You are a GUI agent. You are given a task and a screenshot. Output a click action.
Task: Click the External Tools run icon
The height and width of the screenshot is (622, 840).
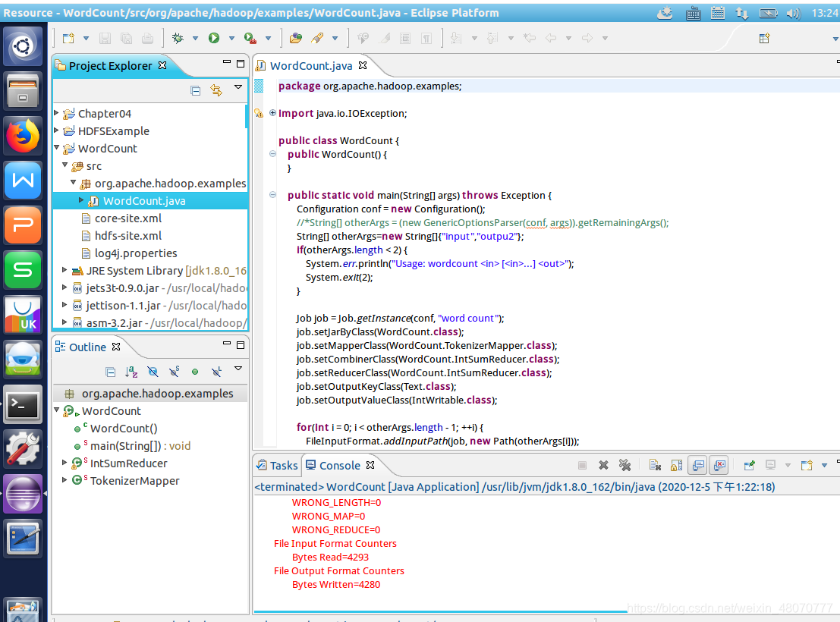[250, 38]
